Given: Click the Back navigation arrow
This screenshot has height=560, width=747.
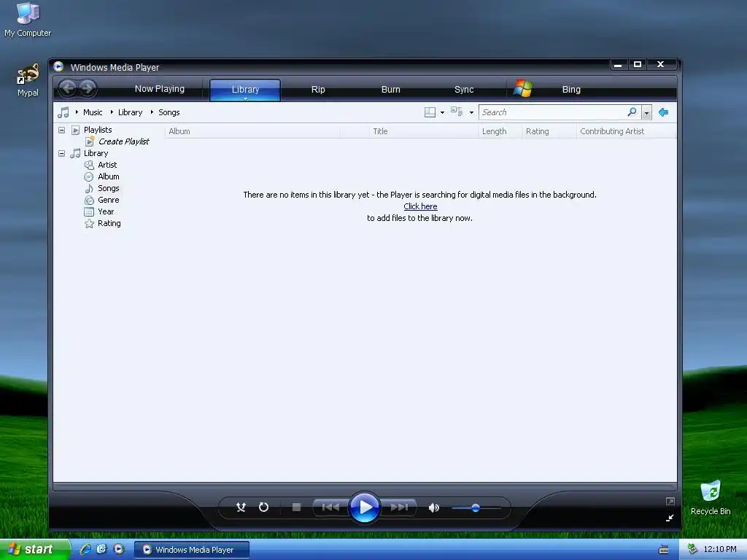Looking at the screenshot, I should coord(68,88).
